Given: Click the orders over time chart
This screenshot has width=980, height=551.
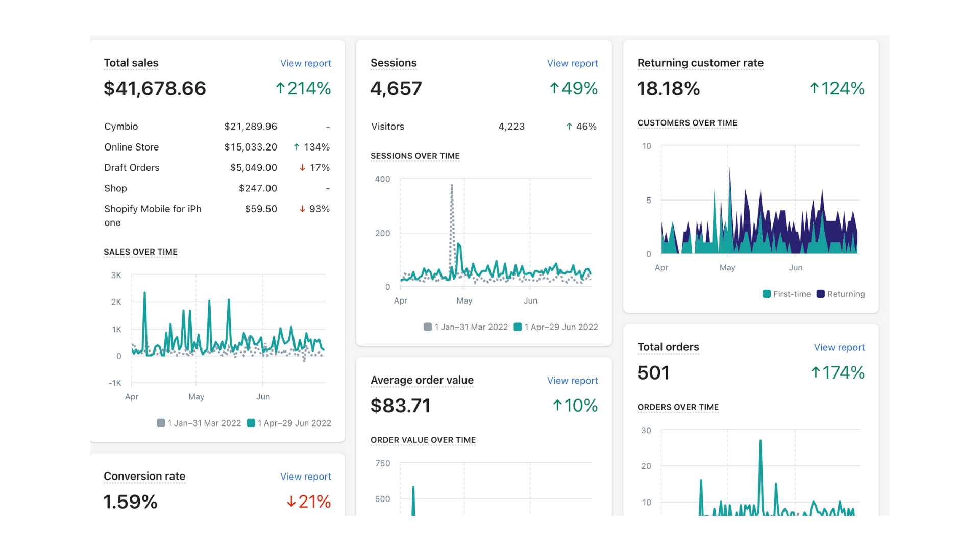Looking at the screenshot, I should [x=760, y=472].
